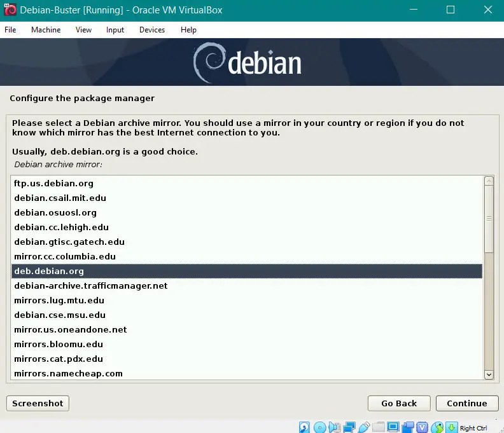This screenshot has height=433, width=504.
Task: Select the mirrors.cat.pdx.edu mirror
Action: pos(247,359)
